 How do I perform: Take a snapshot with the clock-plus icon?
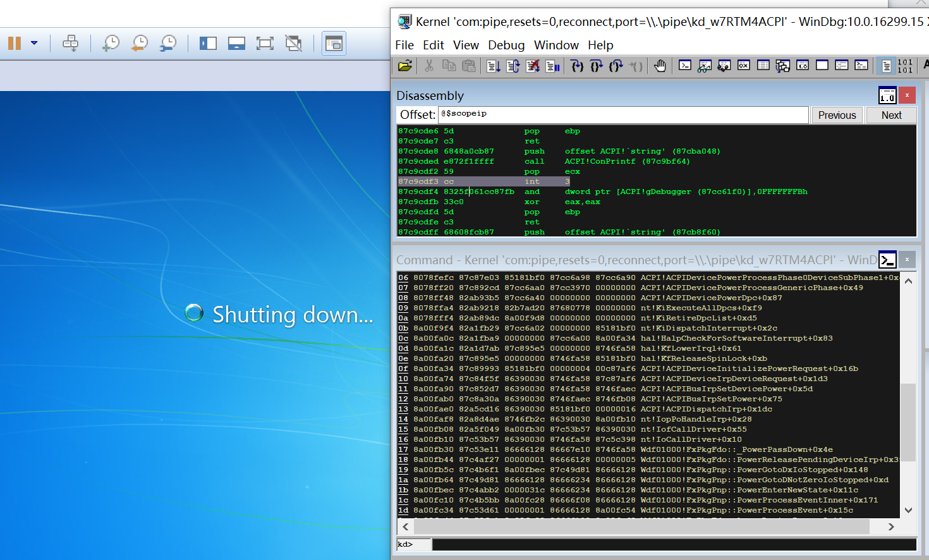click(111, 43)
